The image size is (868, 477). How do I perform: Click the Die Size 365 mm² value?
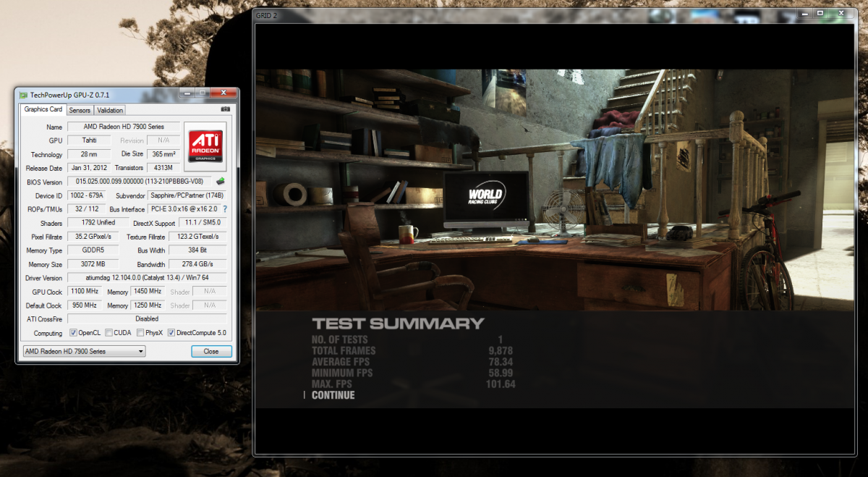click(x=163, y=154)
